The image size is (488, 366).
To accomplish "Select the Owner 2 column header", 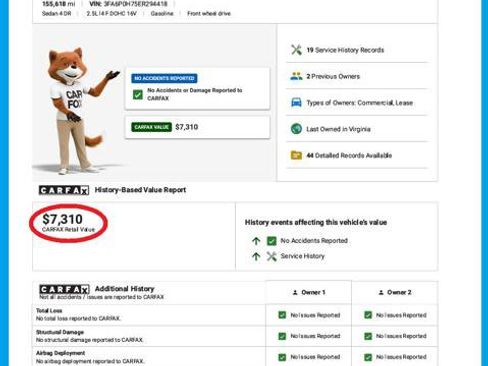I will [x=394, y=292].
